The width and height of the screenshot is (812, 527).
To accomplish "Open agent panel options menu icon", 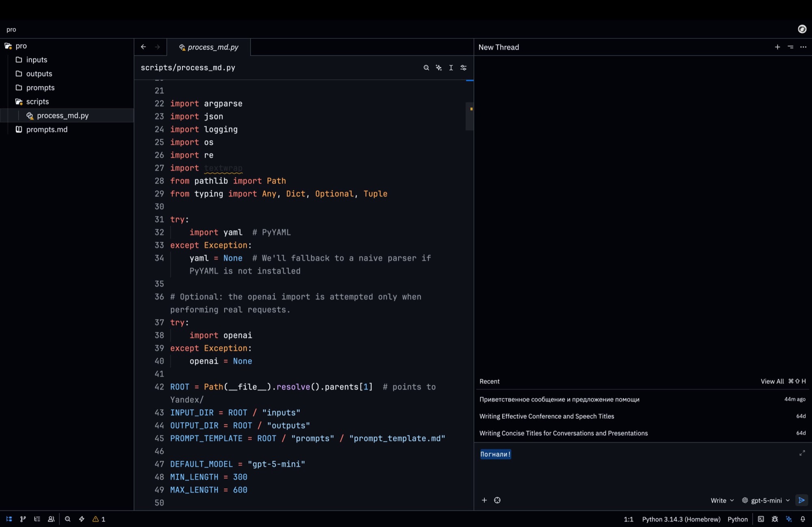I will click(x=790, y=47).
